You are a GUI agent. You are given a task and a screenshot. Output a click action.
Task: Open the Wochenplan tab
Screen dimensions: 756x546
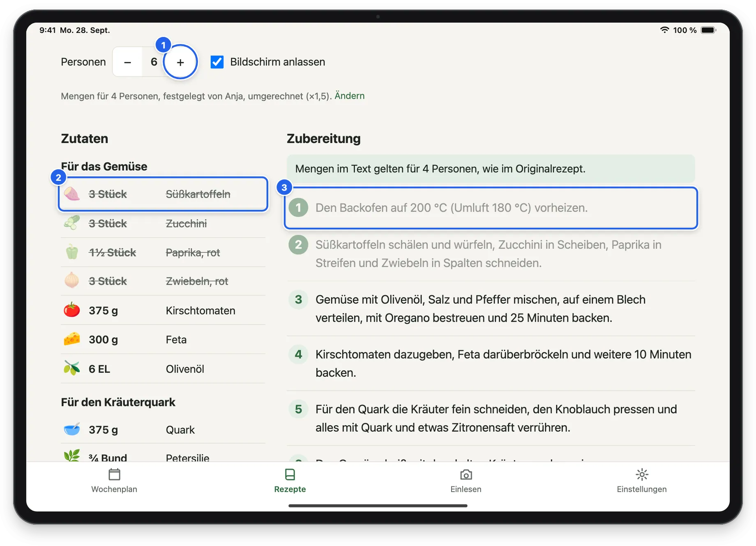coord(114,481)
